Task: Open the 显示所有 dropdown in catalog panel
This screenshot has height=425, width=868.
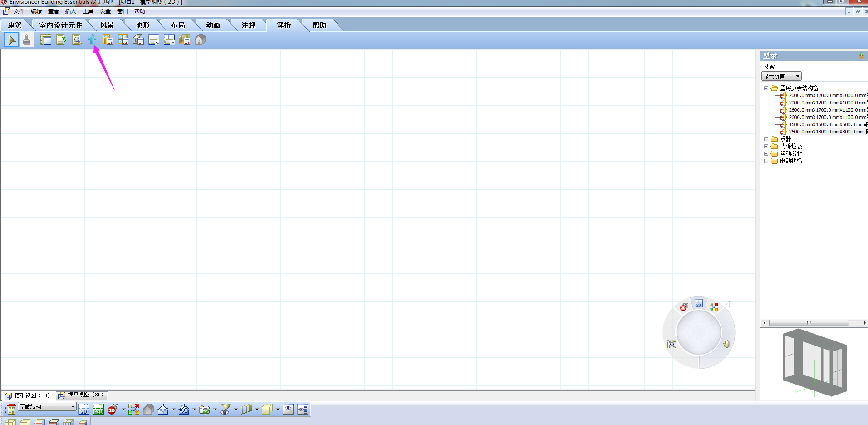Action: 781,76
